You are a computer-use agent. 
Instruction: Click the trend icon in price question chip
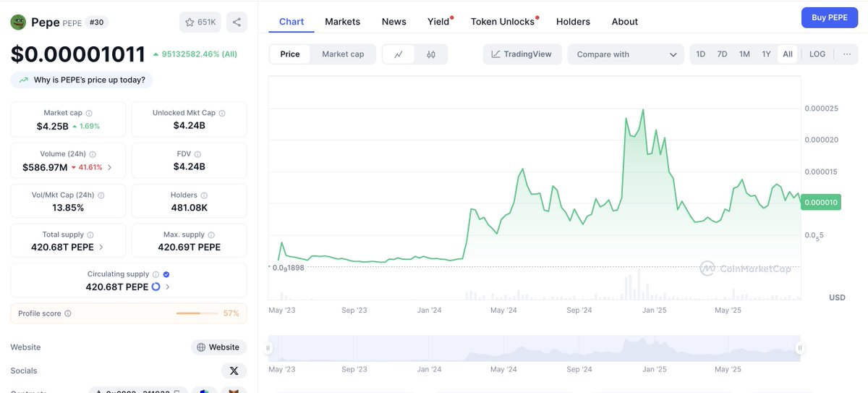[x=24, y=80]
